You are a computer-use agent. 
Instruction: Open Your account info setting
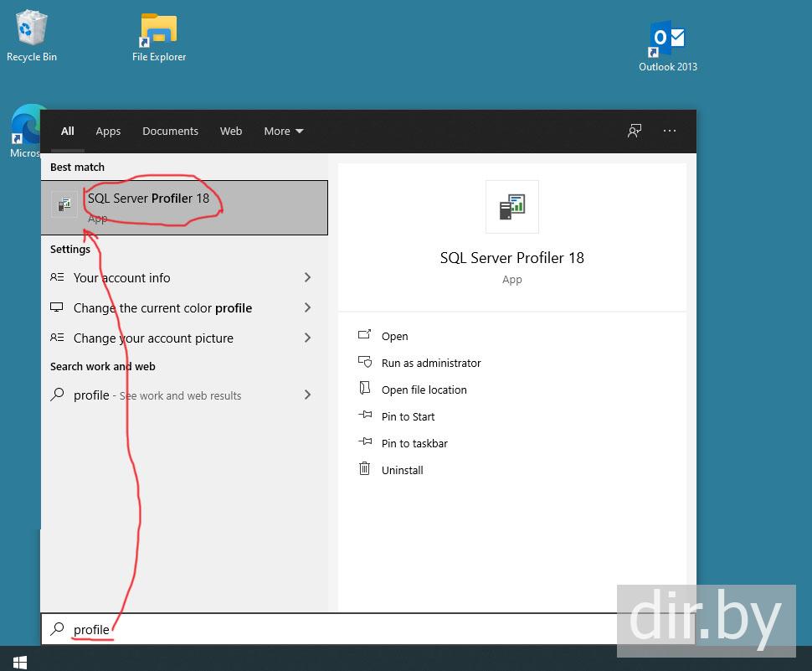(x=184, y=278)
